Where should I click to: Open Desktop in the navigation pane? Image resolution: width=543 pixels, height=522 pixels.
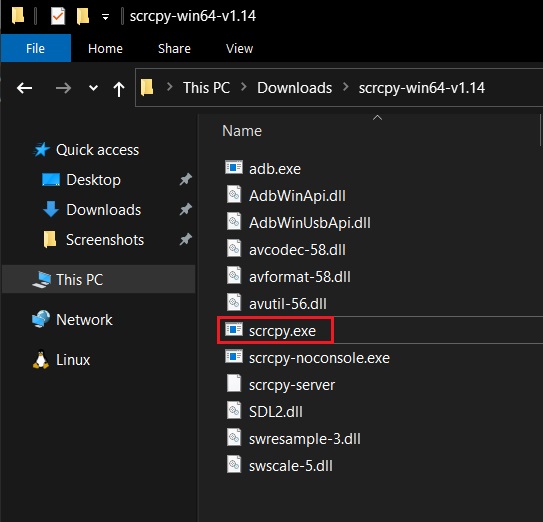94,180
